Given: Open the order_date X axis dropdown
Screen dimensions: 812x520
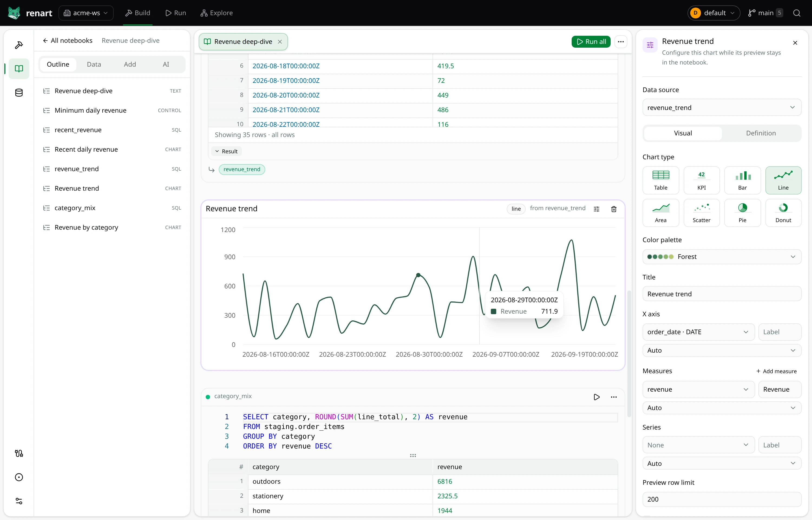Looking at the screenshot, I should click(698, 332).
